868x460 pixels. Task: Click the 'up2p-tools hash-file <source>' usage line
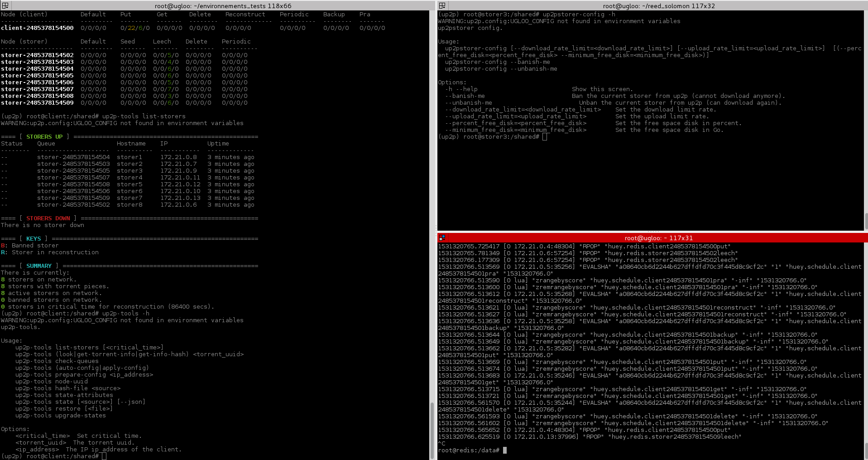[x=68, y=388]
